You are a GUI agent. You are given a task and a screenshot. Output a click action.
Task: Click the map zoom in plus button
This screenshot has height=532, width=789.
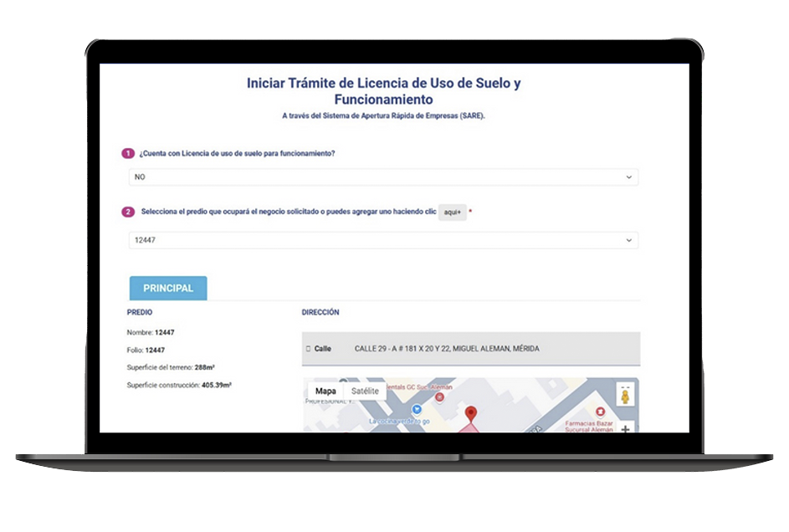[x=625, y=427]
